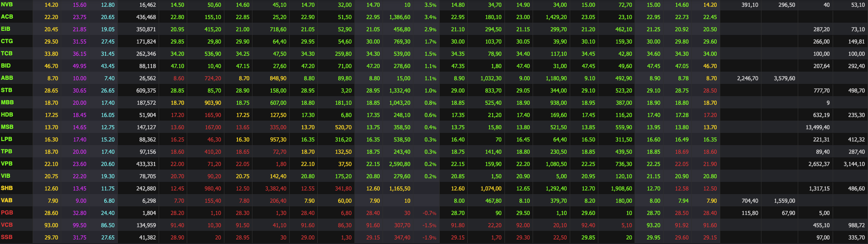
Task: Select VPB volume cell 2,590,80
Action: point(399,164)
